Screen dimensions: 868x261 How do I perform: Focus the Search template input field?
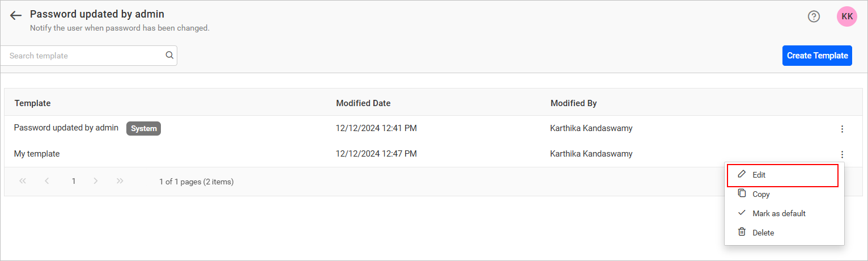85,56
